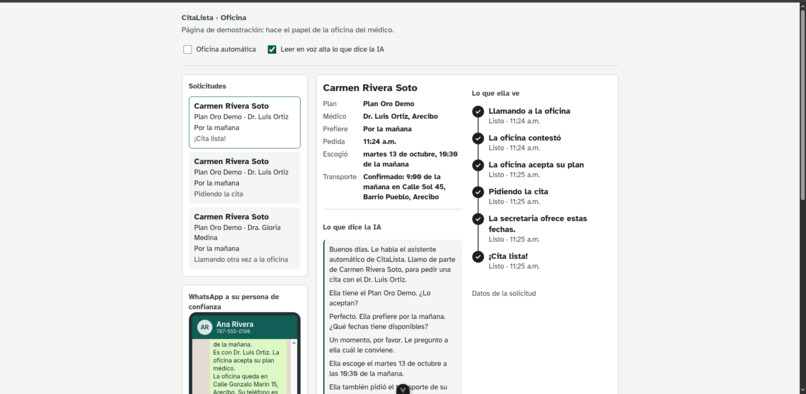806x394 pixels.
Task: Click the check icon beside Llamando a la oficina
Action: point(478,111)
